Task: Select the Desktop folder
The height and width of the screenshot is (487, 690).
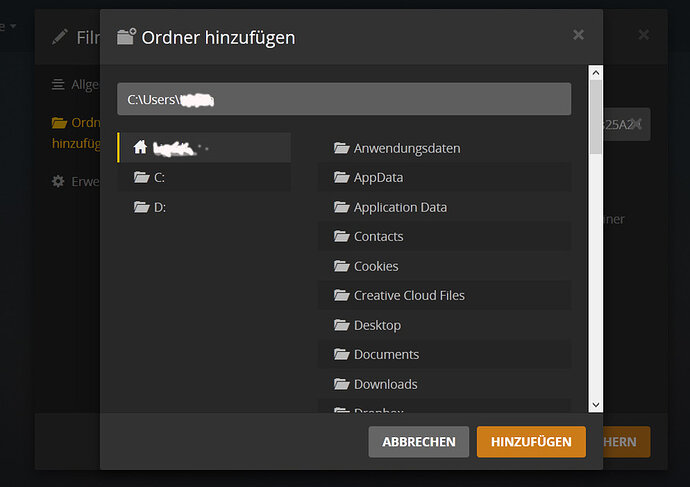Action: [x=444, y=325]
